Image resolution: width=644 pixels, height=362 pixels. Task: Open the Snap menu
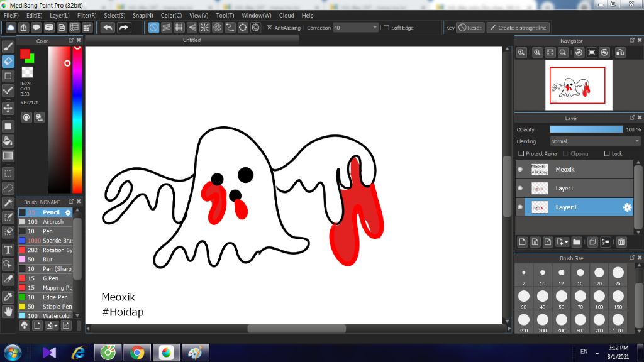pos(143,16)
